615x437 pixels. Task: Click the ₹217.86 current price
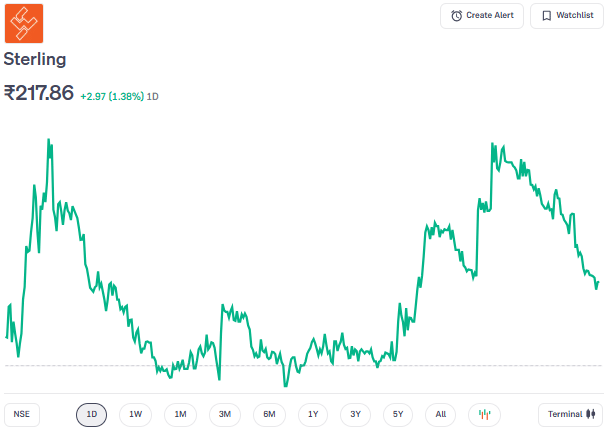click(39, 93)
